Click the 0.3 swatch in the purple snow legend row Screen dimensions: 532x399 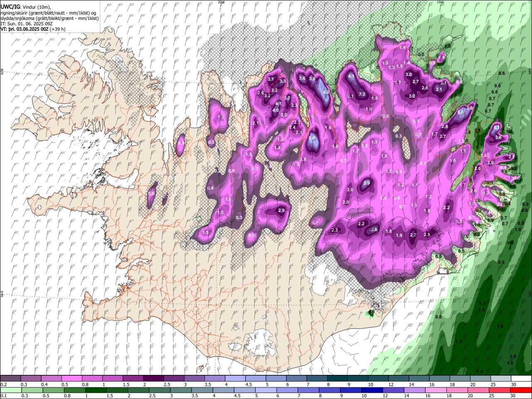31,379
